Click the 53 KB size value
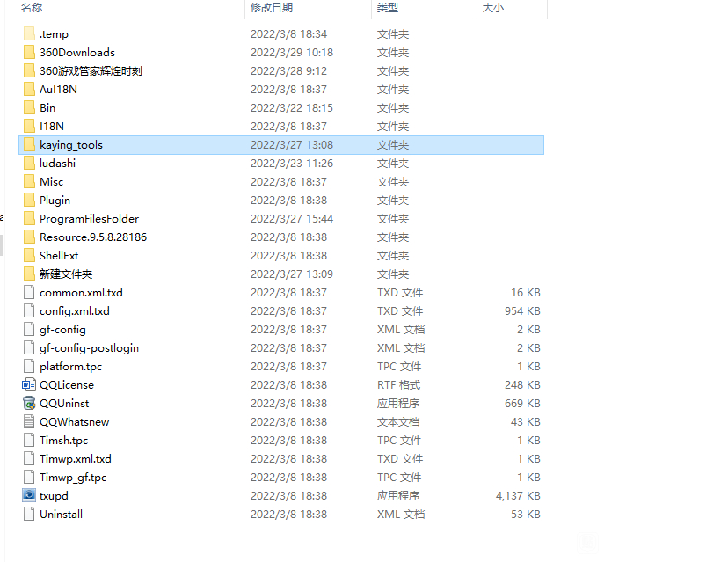Viewport: 728px width, 562px height. (526, 515)
